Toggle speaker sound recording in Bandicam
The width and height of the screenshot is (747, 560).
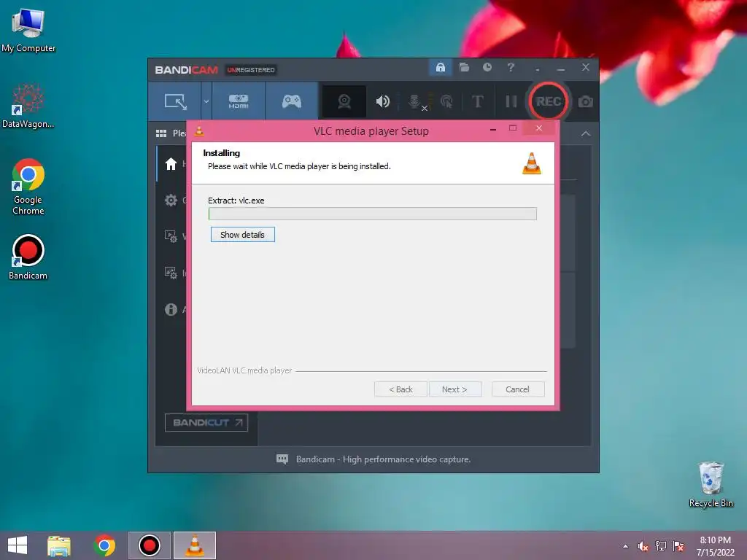tap(382, 101)
